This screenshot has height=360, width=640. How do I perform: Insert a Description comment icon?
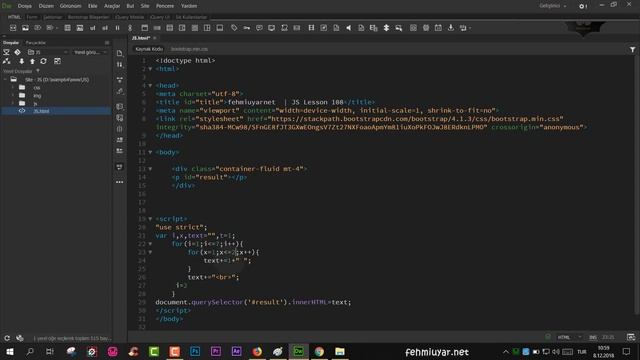259,28
